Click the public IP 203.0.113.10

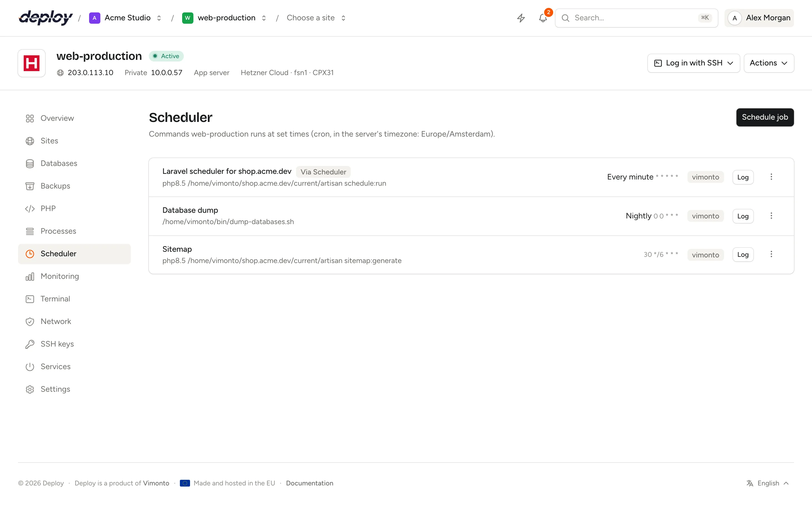pos(90,73)
